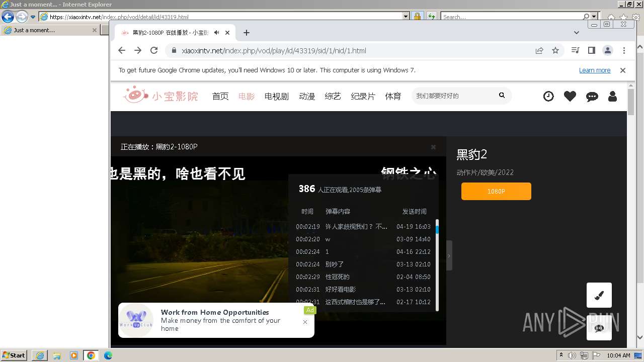Close the Work from Home ad
This screenshot has height=362, width=644.
coord(305,322)
